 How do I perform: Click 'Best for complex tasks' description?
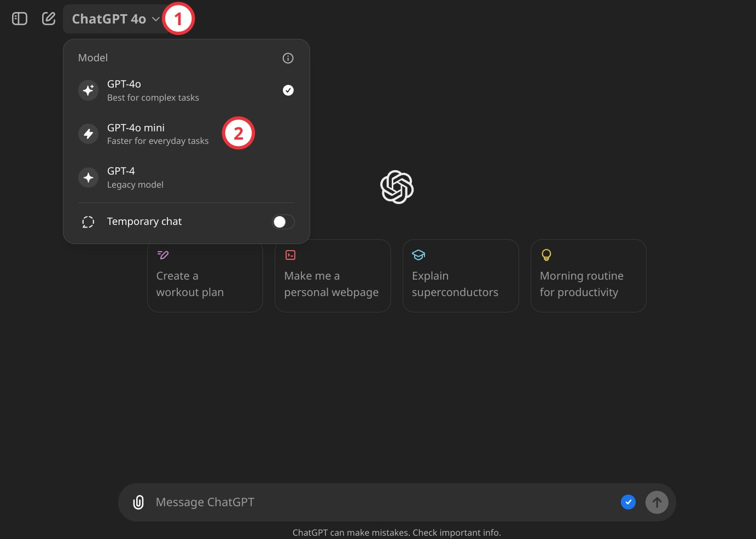click(153, 98)
